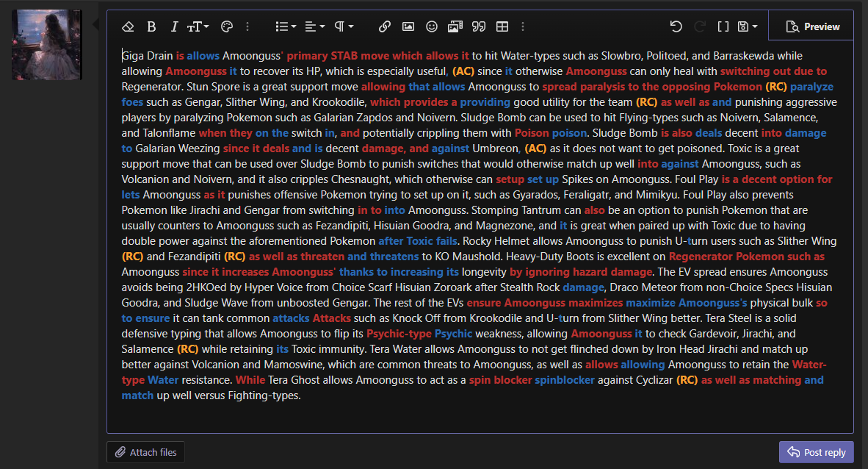Open the list type dropdown
868x469 pixels.
(286, 26)
